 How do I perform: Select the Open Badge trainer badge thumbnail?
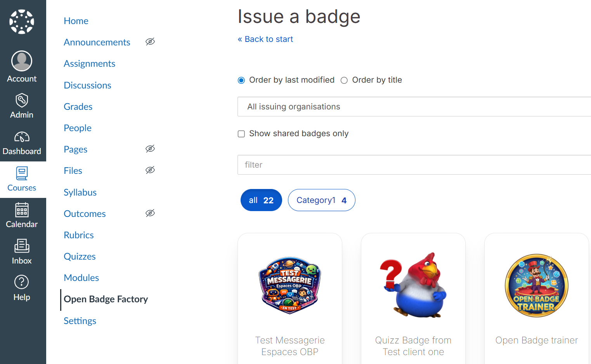pos(536,286)
